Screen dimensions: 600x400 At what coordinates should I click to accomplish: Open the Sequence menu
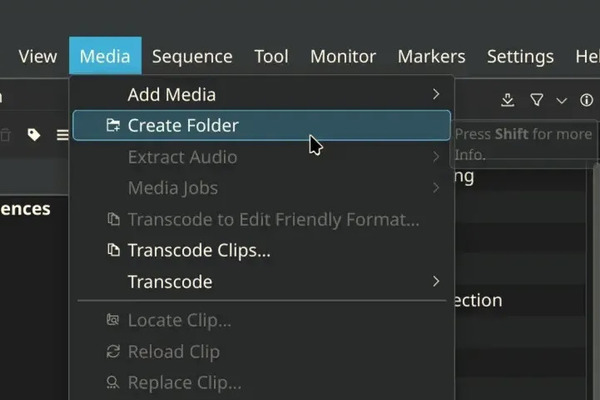click(x=192, y=56)
